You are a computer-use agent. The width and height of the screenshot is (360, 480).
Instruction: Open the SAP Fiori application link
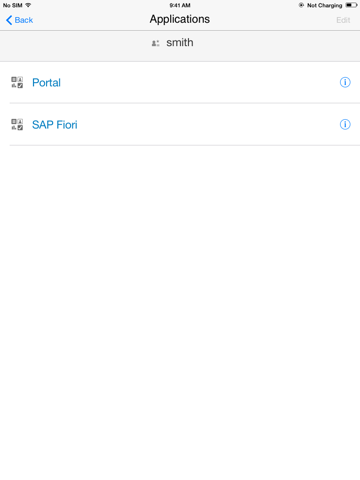55,125
